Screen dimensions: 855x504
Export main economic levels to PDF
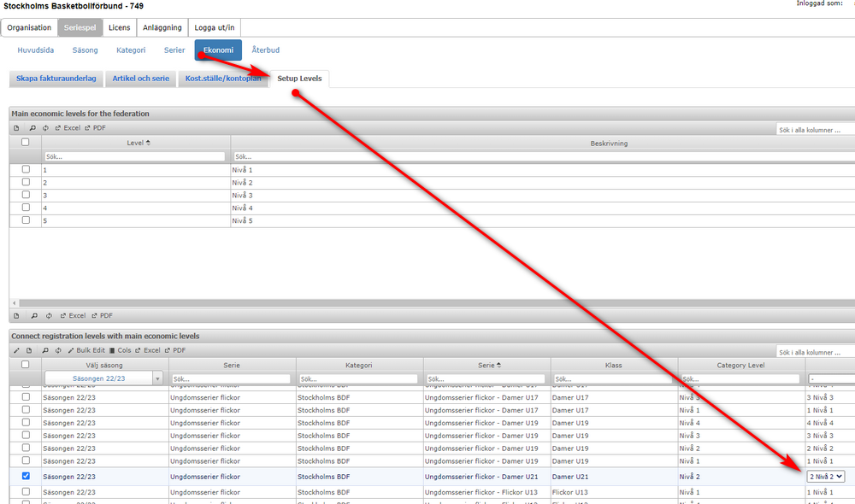(96, 128)
